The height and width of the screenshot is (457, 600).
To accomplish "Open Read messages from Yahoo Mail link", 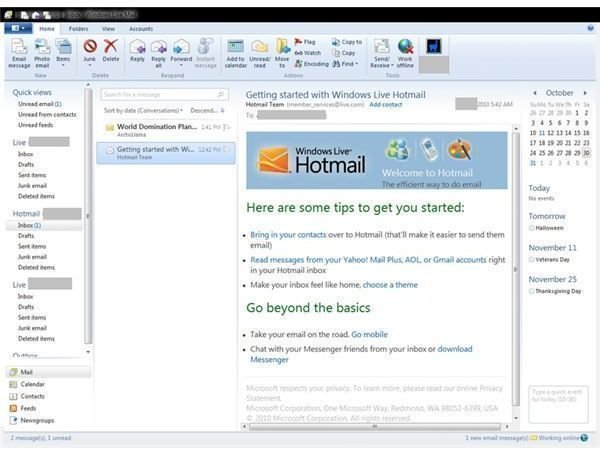I will (368, 260).
